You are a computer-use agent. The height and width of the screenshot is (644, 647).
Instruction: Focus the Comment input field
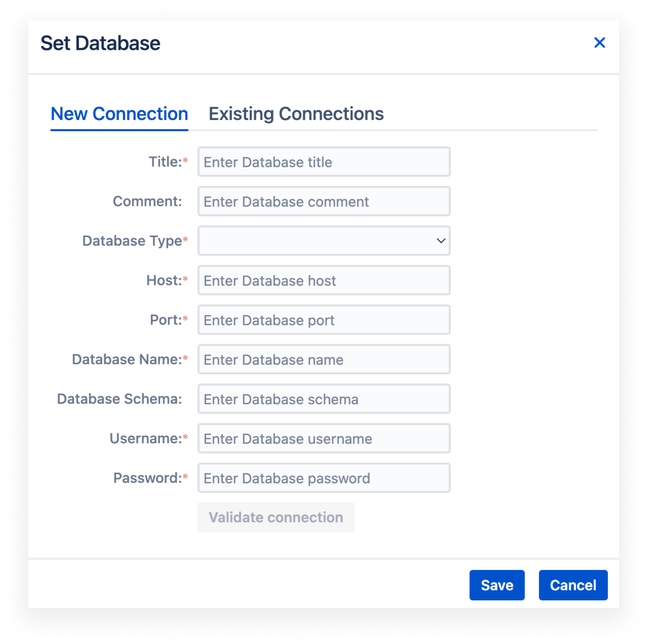point(324,201)
